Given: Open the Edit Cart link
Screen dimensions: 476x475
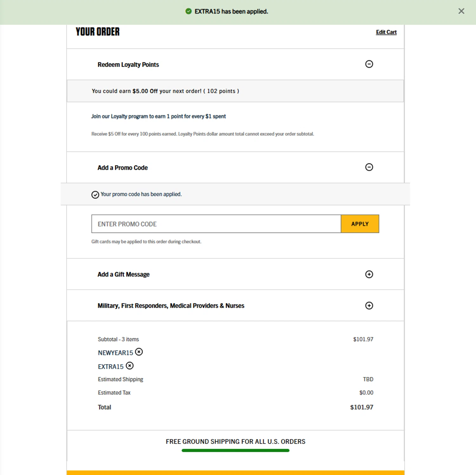Looking at the screenshot, I should [x=386, y=32].
